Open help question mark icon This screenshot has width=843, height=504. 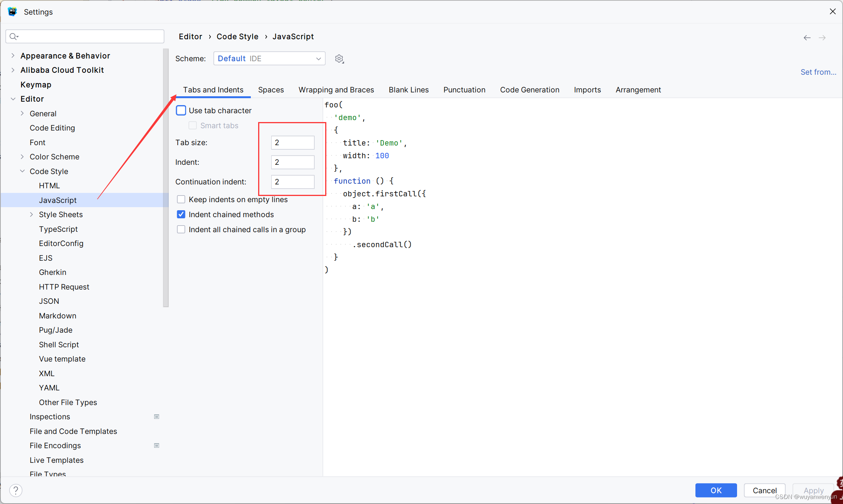pyautogui.click(x=16, y=490)
